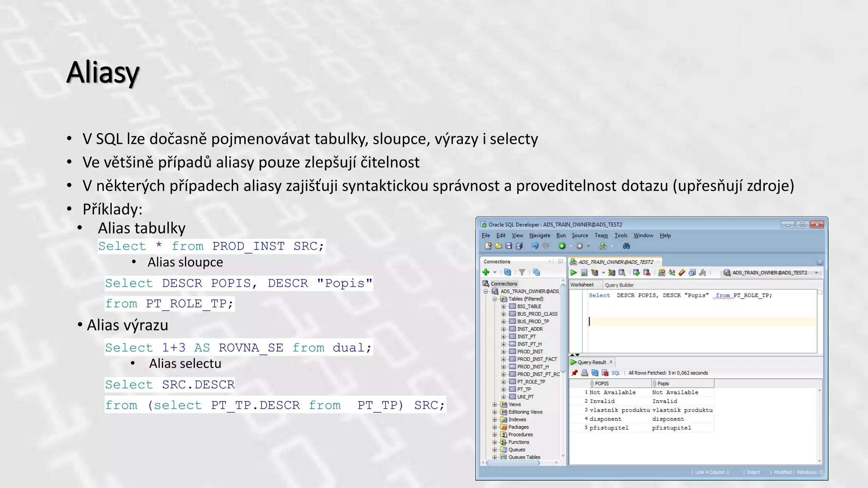The height and width of the screenshot is (488, 868).
Task: Switch to the Query Builder tab
Action: click(x=619, y=285)
